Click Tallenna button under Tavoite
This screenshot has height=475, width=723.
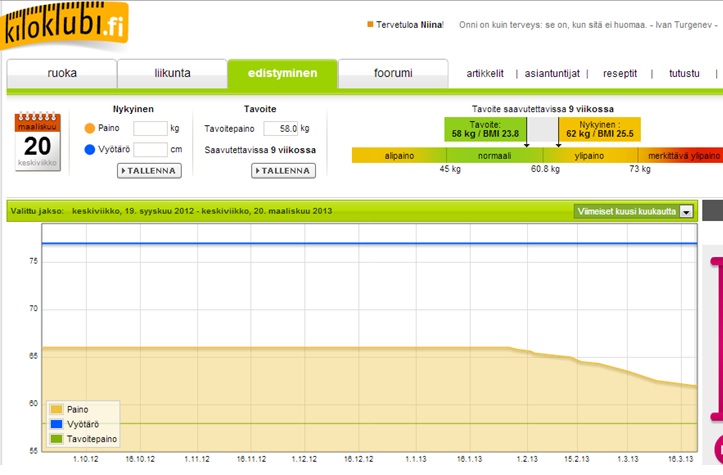(283, 171)
